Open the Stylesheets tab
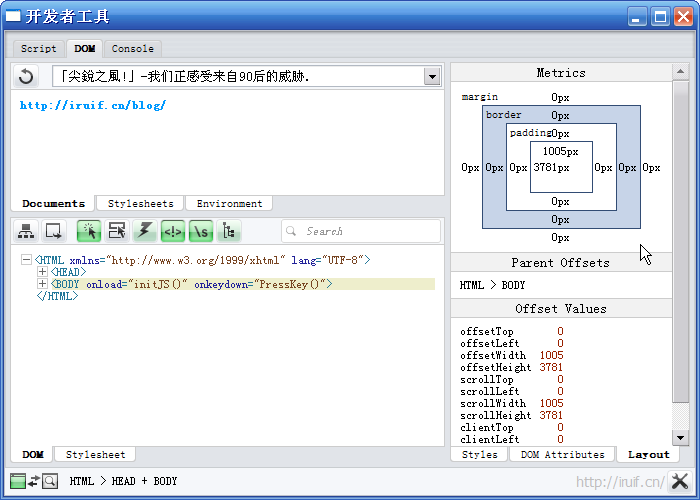This screenshot has width=700, height=500. pos(140,203)
